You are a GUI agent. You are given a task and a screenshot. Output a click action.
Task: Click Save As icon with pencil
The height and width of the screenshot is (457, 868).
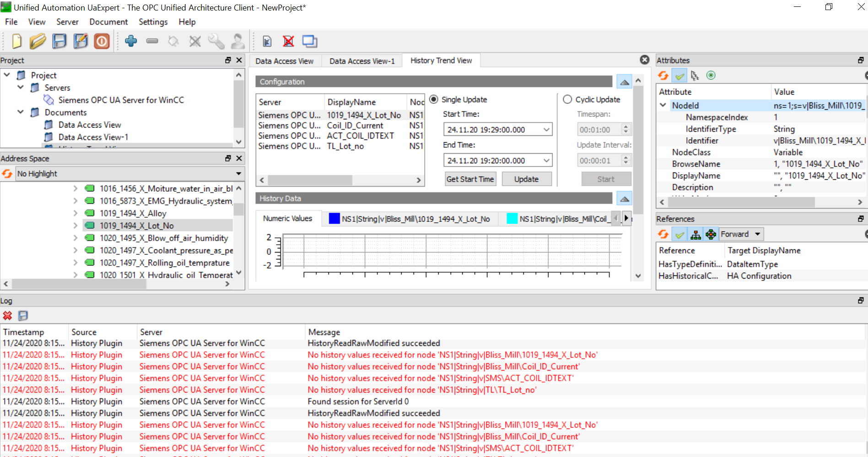click(81, 41)
